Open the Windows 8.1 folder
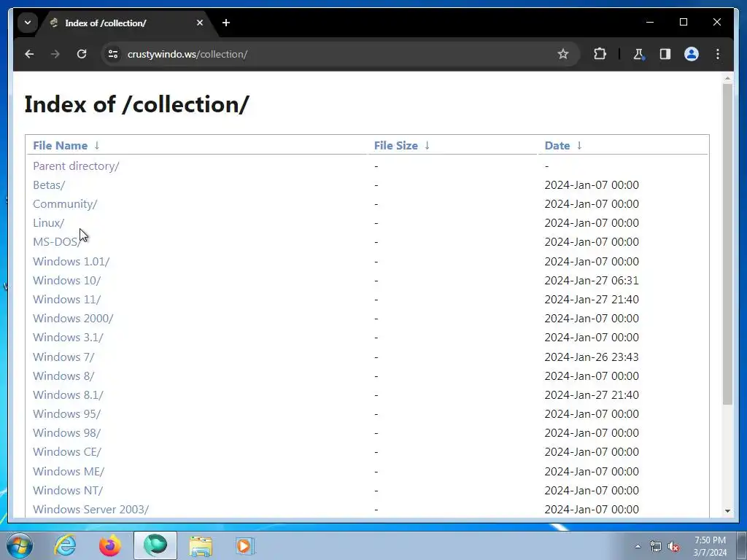 (x=68, y=395)
